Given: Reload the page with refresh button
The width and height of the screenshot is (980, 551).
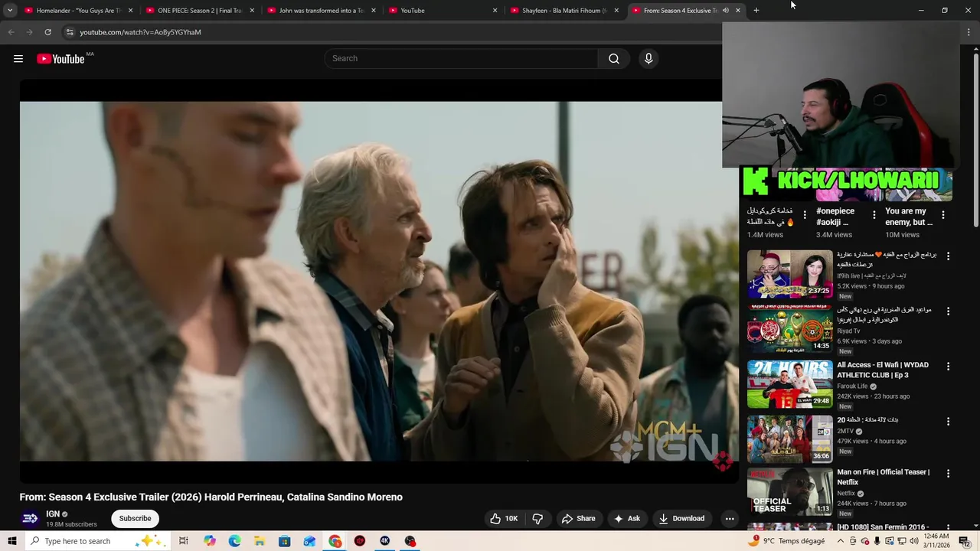Looking at the screenshot, I should click(x=47, y=32).
